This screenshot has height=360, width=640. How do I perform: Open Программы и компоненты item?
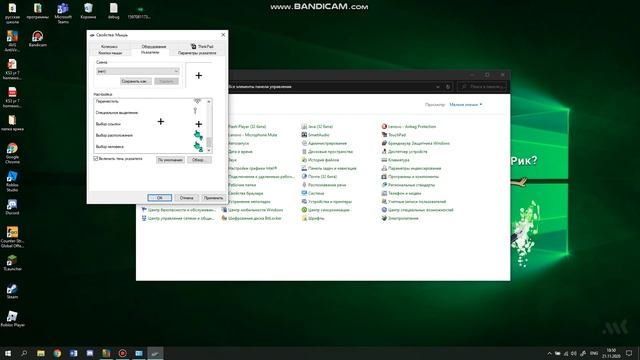[410, 176]
